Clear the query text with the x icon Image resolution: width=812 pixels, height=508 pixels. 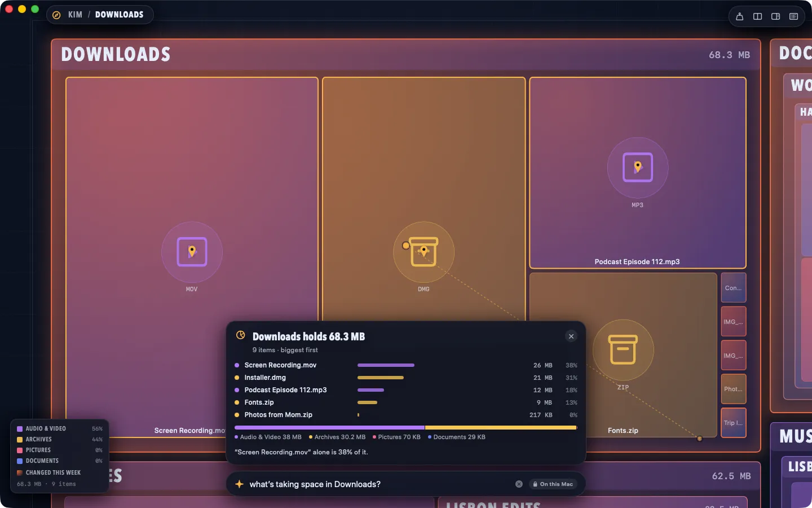519,484
